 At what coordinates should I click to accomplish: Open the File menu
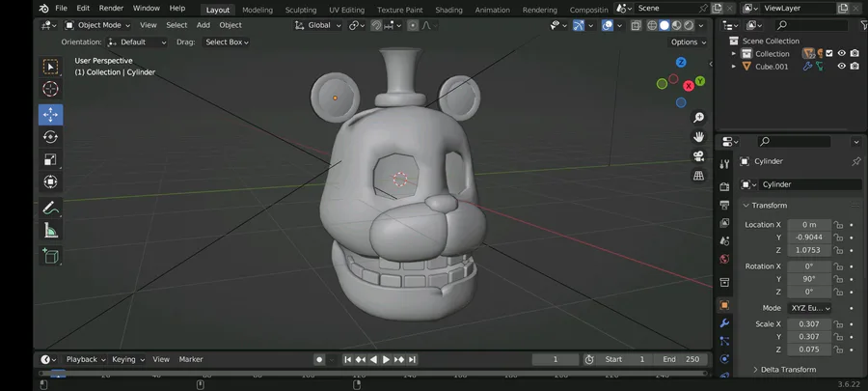point(61,9)
